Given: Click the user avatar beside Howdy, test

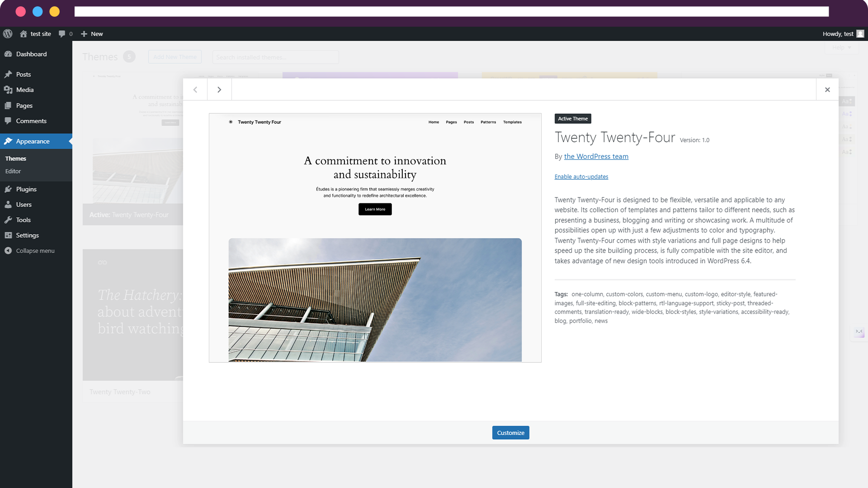Looking at the screenshot, I should click(860, 34).
